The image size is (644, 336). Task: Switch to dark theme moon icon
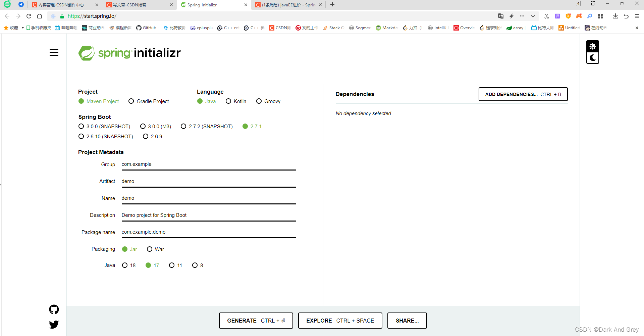(x=593, y=58)
